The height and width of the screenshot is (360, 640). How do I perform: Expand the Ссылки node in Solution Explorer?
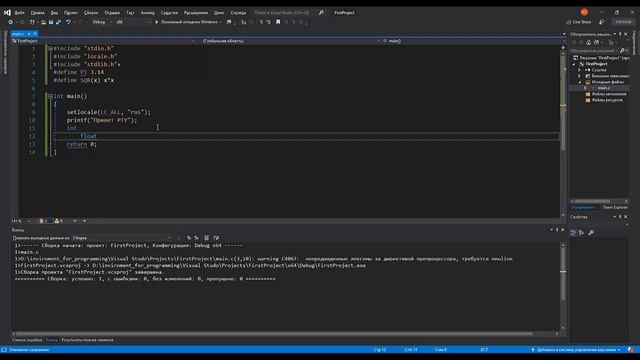580,70
